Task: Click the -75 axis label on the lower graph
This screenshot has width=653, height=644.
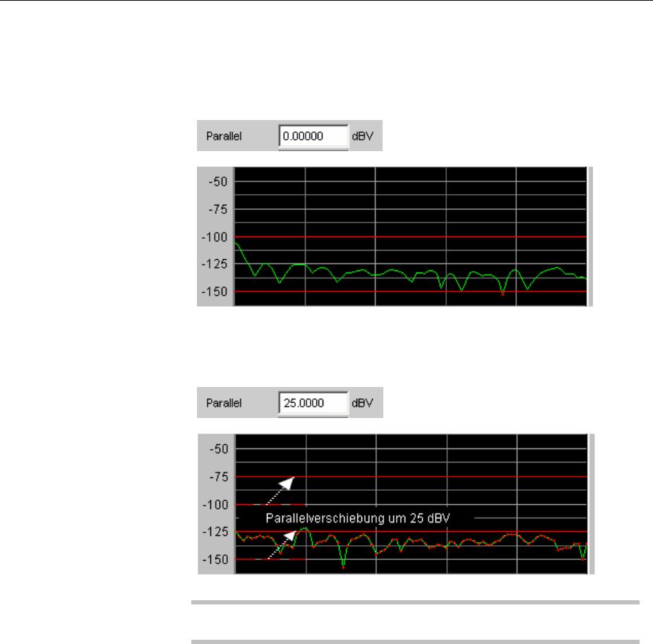Action: click(x=219, y=477)
